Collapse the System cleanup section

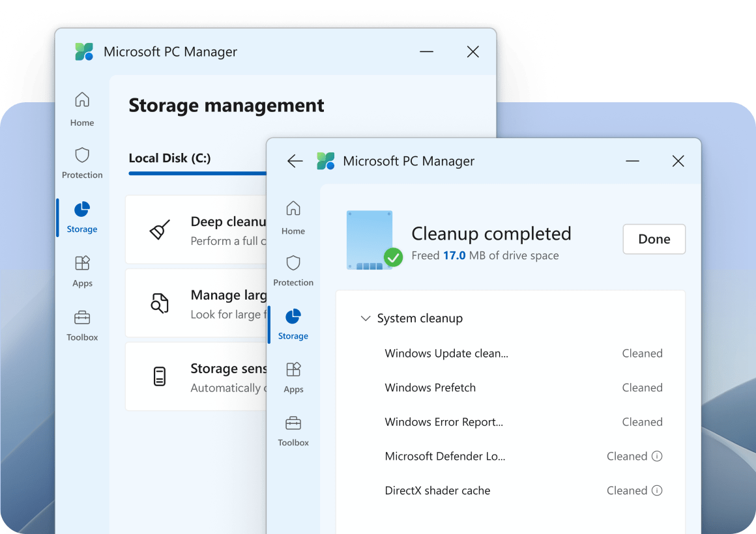coord(366,318)
